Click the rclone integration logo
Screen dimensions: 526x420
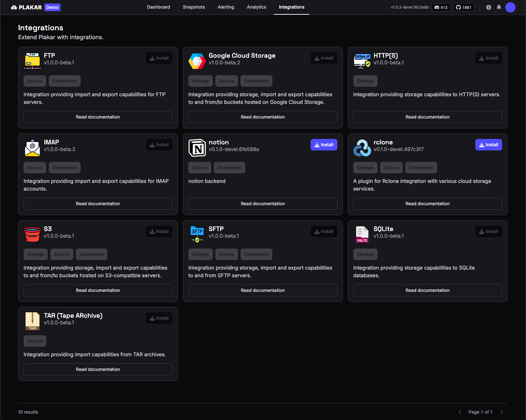tap(362, 148)
